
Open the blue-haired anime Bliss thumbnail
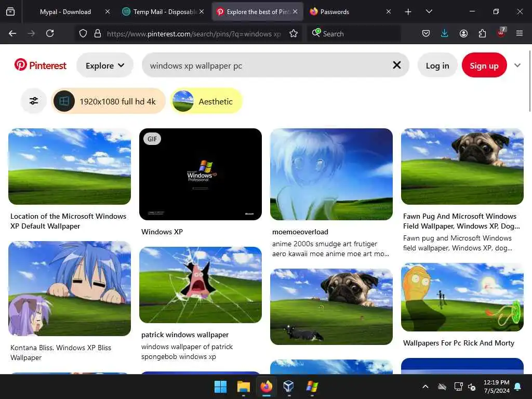tap(70, 288)
